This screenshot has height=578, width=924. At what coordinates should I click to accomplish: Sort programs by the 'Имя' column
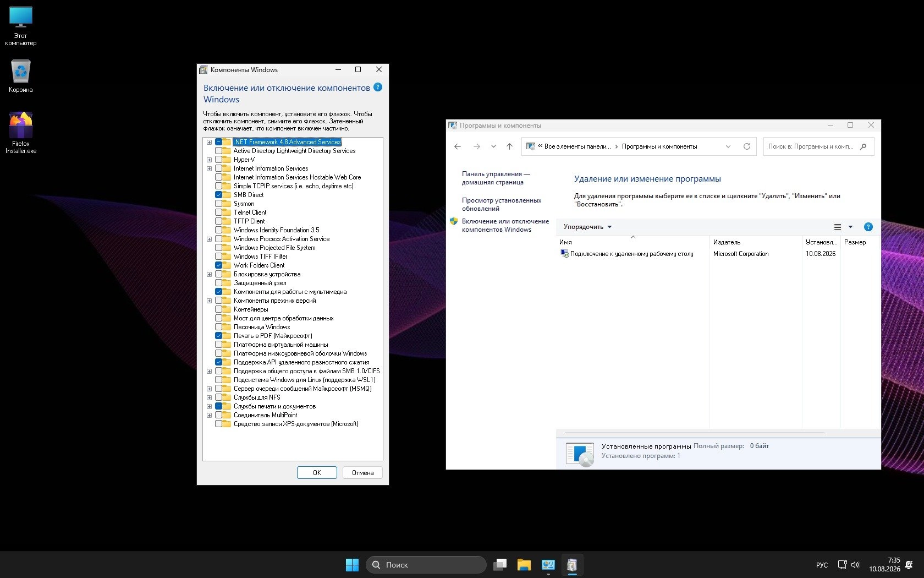pos(632,242)
